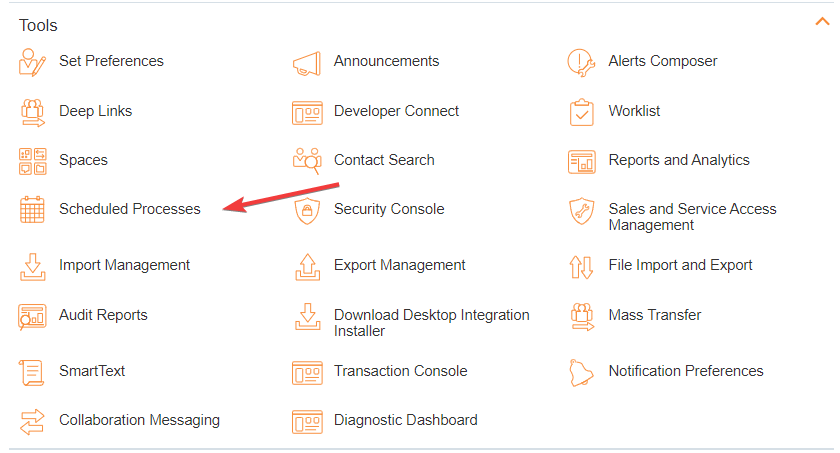Viewport: 840px width, 453px height.
Task: Click the Spaces icon
Action: (x=32, y=161)
